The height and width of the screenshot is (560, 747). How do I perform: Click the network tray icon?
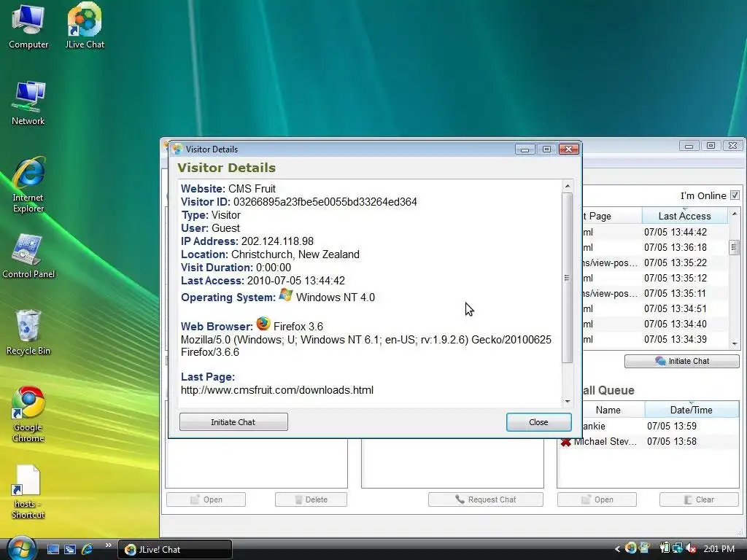tap(678, 548)
